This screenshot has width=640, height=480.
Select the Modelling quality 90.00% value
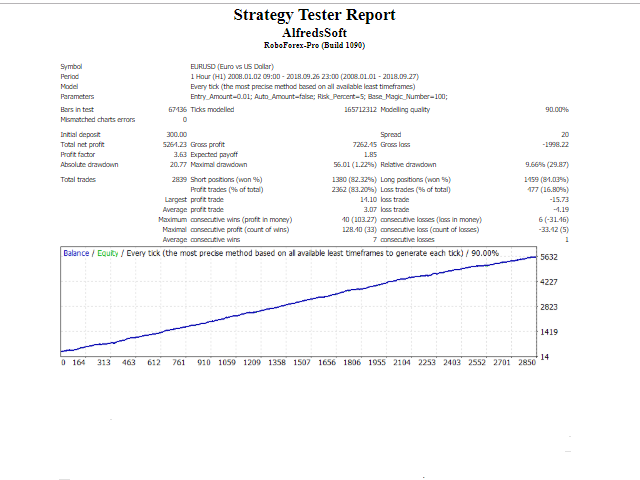[x=556, y=109]
